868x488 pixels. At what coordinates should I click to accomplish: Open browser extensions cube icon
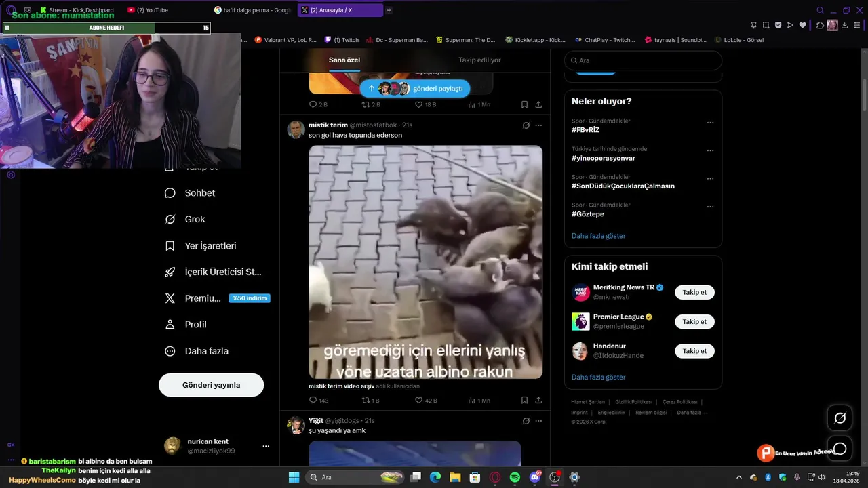(820, 25)
